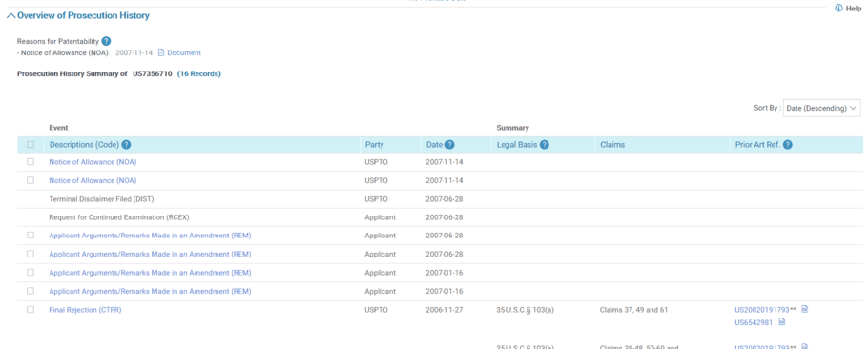Click Claims 37, 49 and 61 cell

[x=633, y=310]
